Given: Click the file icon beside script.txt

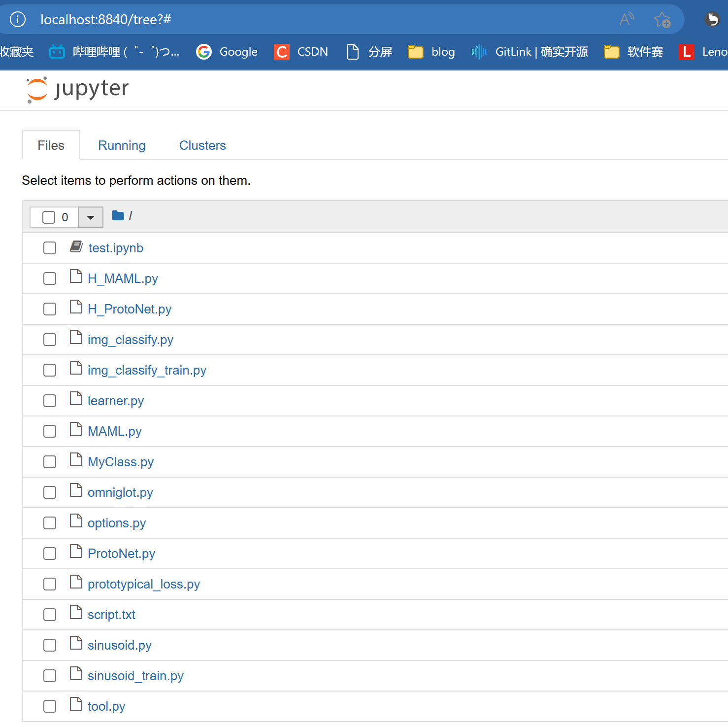Looking at the screenshot, I should (76, 613).
